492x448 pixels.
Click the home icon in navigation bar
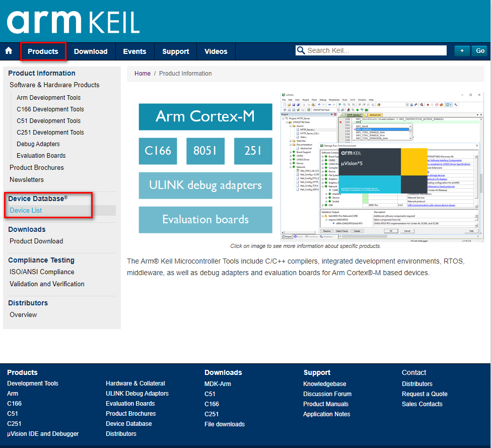tap(9, 51)
